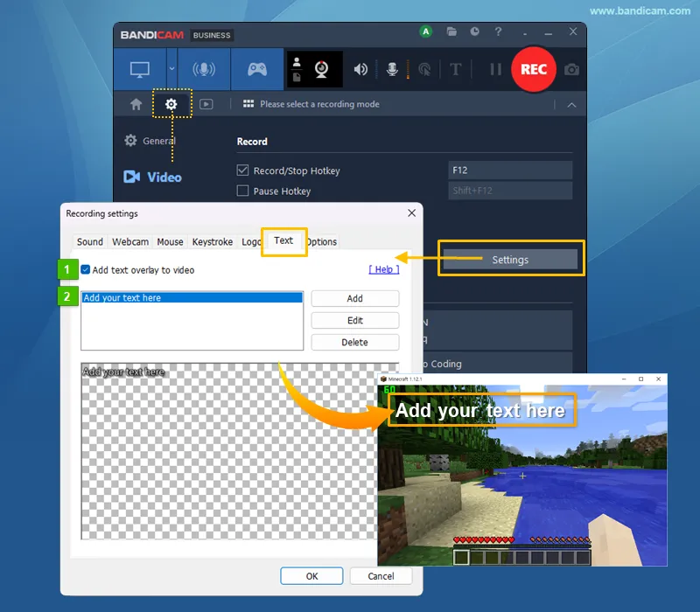Screen dimensions: 700x612
Task: Toggle the microphone icon
Action: 392,69
